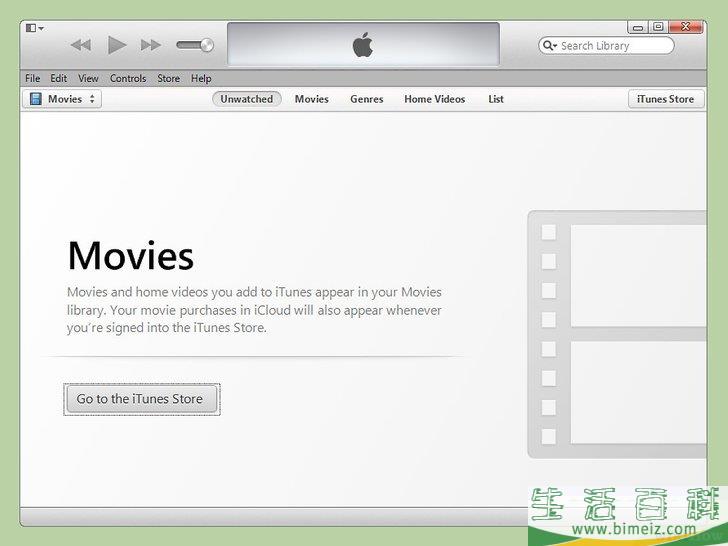Image resolution: width=728 pixels, height=546 pixels.
Task: Click the Apple logo status display
Action: [363, 45]
